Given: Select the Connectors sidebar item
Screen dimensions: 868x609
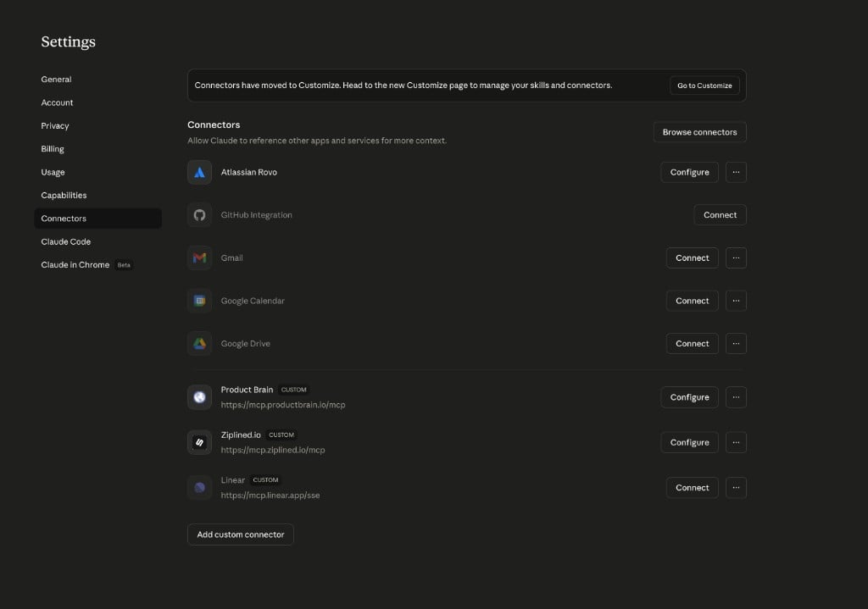Looking at the screenshot, I should [x=98, y=219].
